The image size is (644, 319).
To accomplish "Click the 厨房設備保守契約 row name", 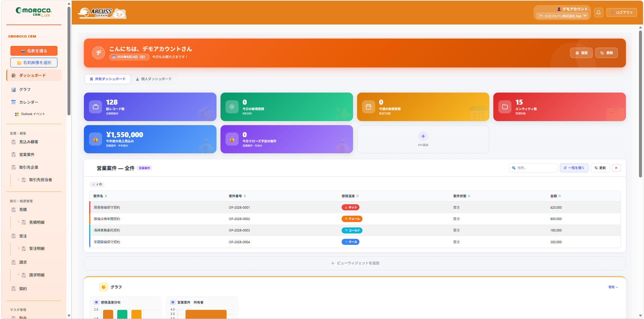I will (107, 208).
